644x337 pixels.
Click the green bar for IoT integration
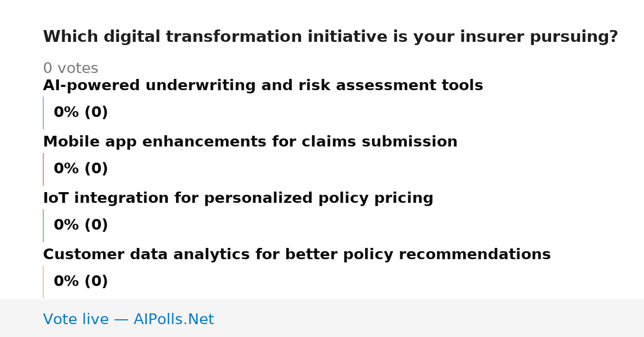coord(43,225)
